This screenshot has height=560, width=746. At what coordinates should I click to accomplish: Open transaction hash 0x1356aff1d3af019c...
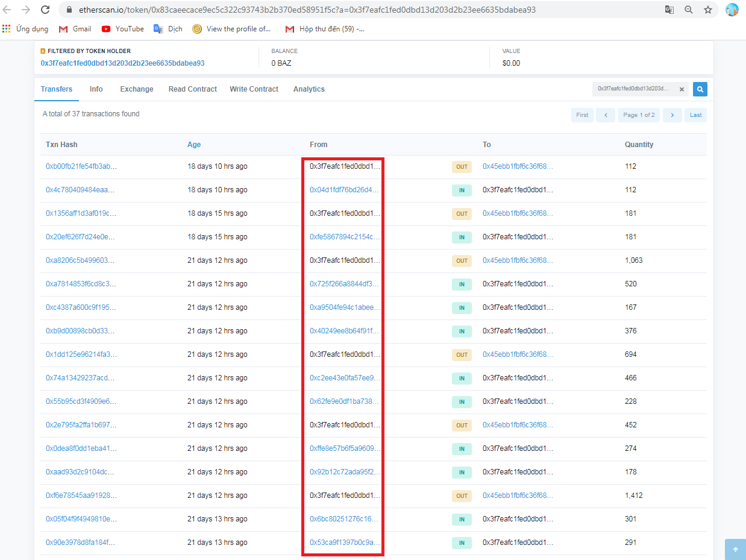(x=81, y=213)
